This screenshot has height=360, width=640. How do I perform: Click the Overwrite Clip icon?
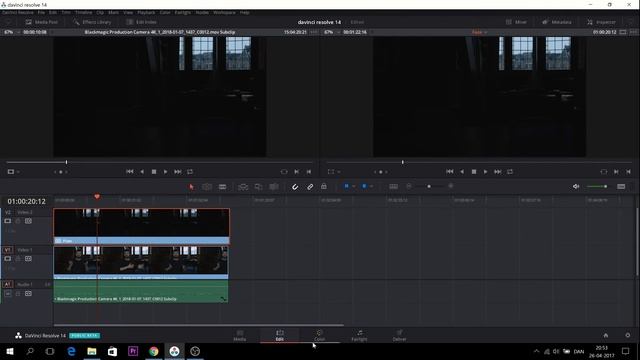pyautogui.click(x=258, y=187)
